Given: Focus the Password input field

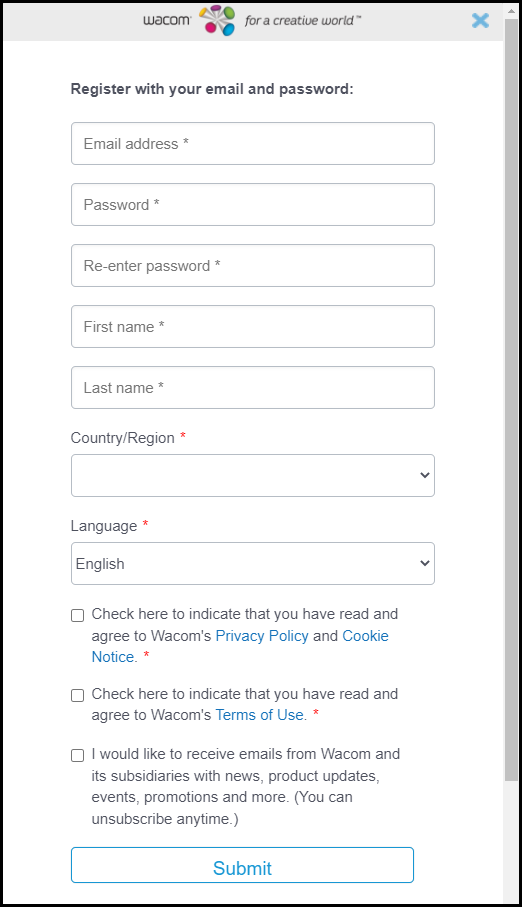Looking at the screenshot, I should pyautogui.click(x=253, y=205).
